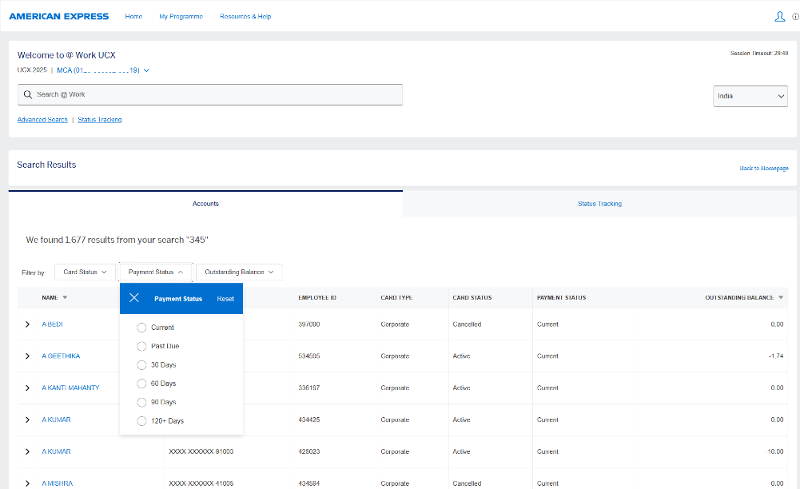Select the Past Due radio button

click(x=142, y=346)
